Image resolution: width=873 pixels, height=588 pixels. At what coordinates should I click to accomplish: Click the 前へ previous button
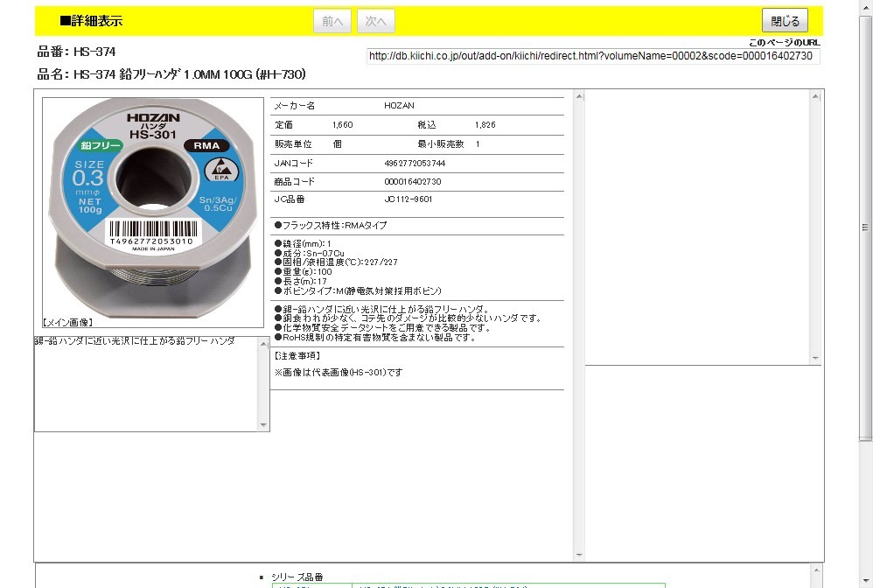[x=332, y=21]
